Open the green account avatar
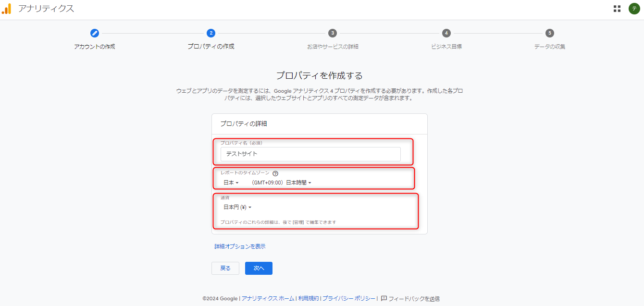 634,9
